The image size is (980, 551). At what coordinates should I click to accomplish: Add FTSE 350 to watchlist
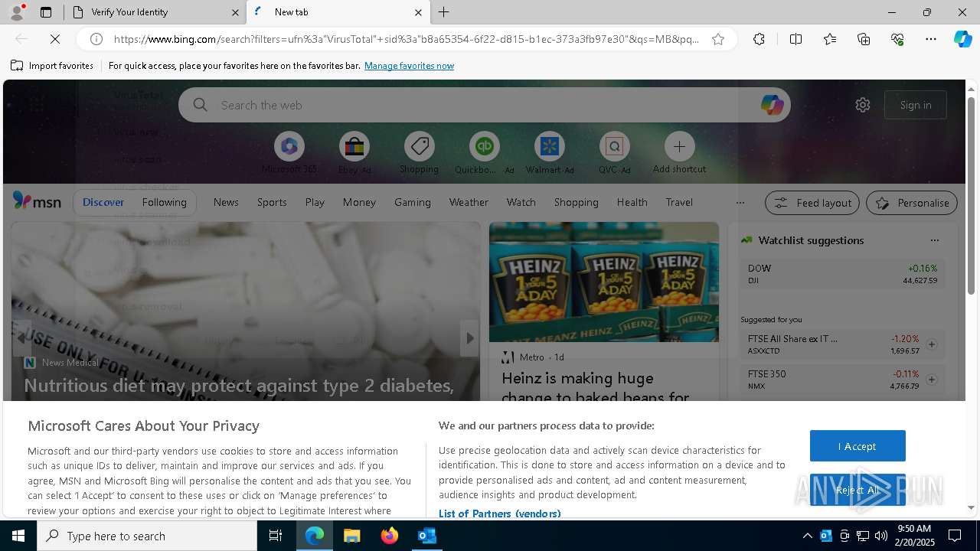pos(931,380)
